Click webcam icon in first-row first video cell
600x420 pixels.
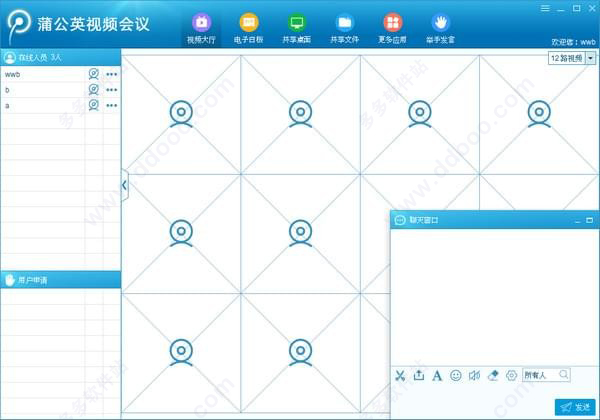click(x=181, y=114)
